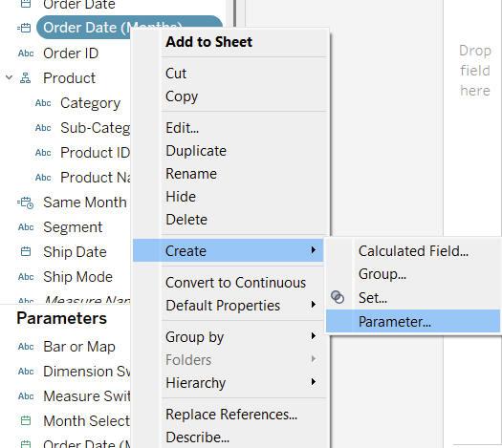Select the Ship Mode field
Screen dimensions: 502x448
pos(77,277)
